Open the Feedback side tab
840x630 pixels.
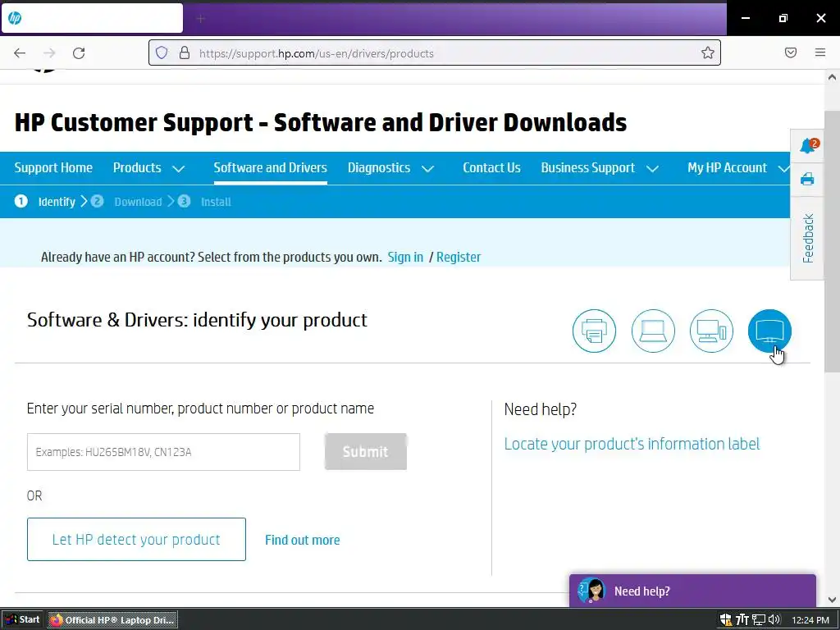pos(808,239)
